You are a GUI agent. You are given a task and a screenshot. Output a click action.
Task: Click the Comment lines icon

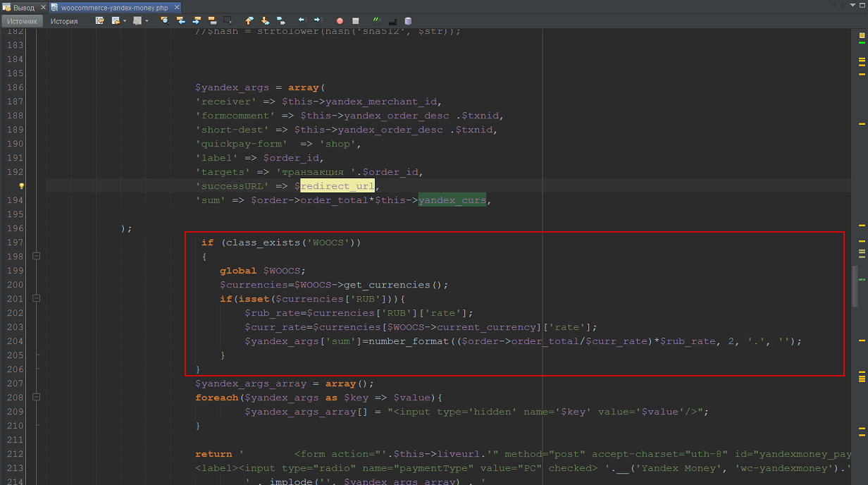377,20
